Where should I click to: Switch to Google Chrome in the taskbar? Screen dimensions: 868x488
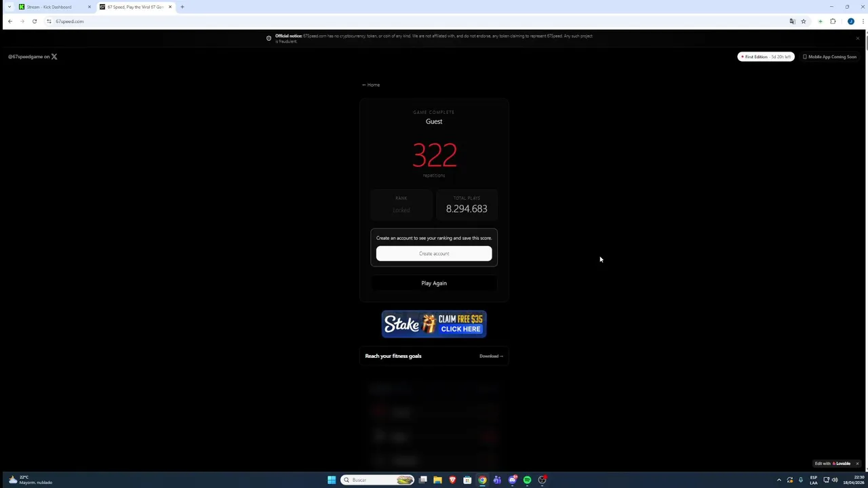click(482, 480)
